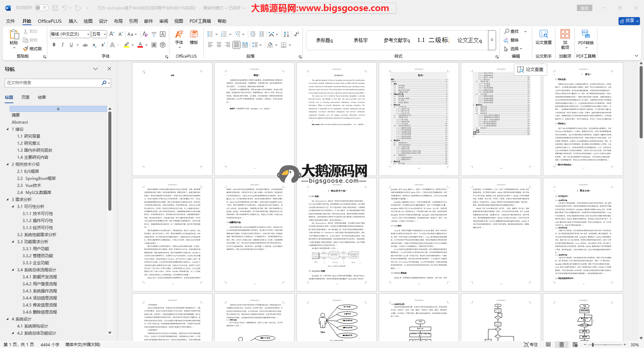
Task: Click the Format Painter brush icon
Action: tap(26, 49)
